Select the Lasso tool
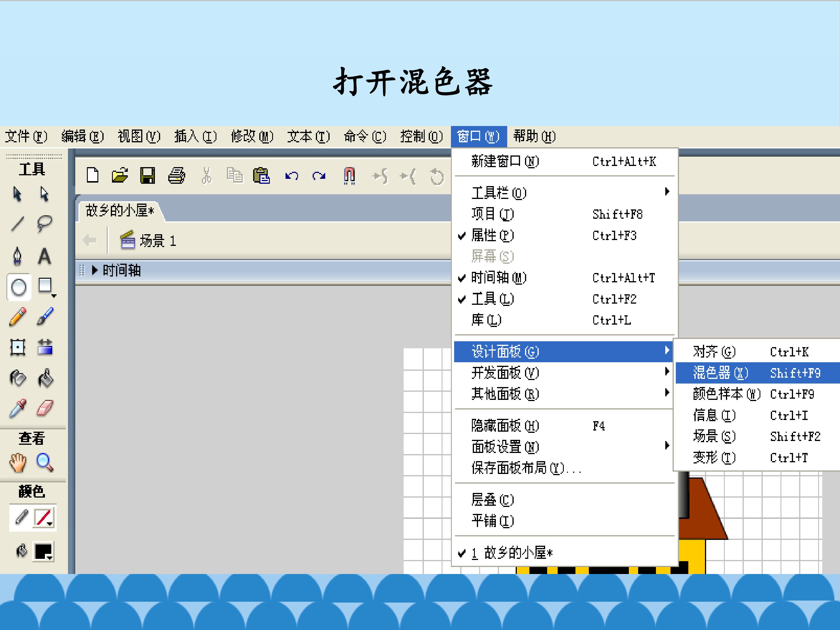This screenshot has height=630, width=840. pos(44,223)
